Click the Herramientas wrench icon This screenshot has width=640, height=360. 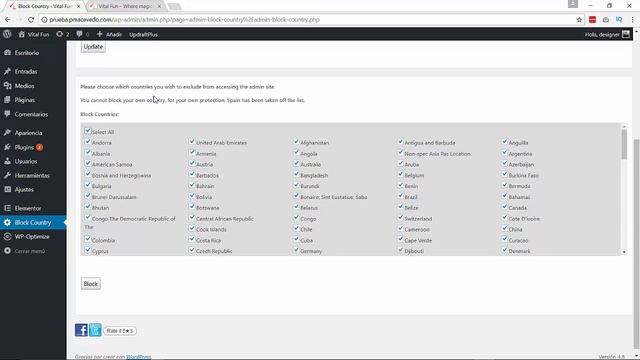(7, 176)
